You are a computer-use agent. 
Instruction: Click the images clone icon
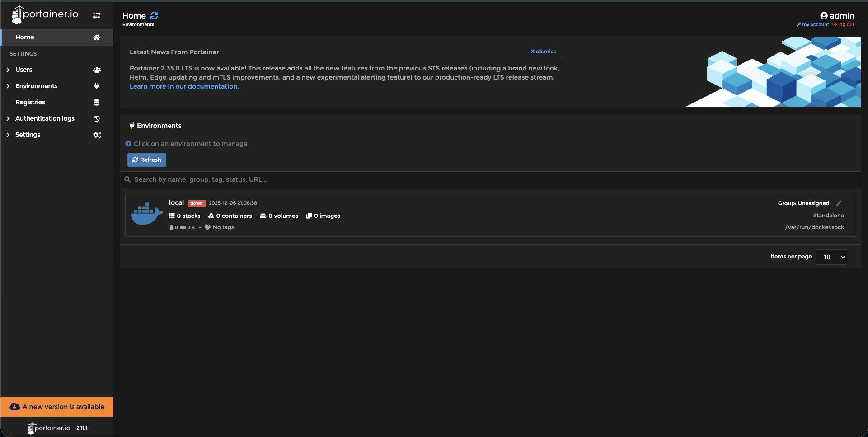[309, 216]
